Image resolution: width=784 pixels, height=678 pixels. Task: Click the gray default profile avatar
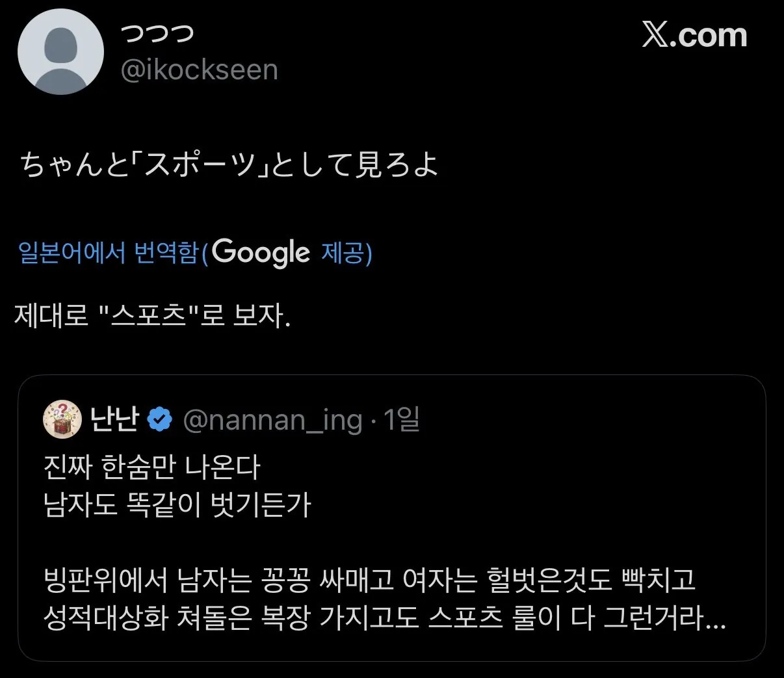tap(60, 52)
